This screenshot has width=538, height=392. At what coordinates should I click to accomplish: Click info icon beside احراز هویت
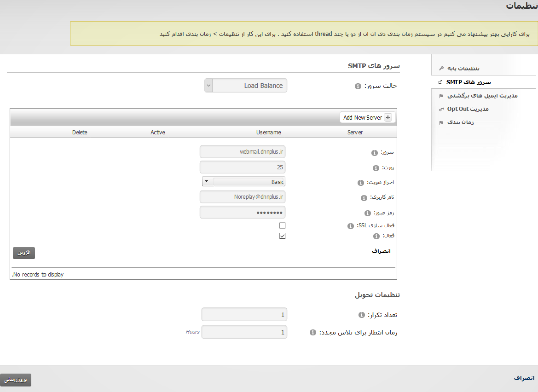coord(361,183)
